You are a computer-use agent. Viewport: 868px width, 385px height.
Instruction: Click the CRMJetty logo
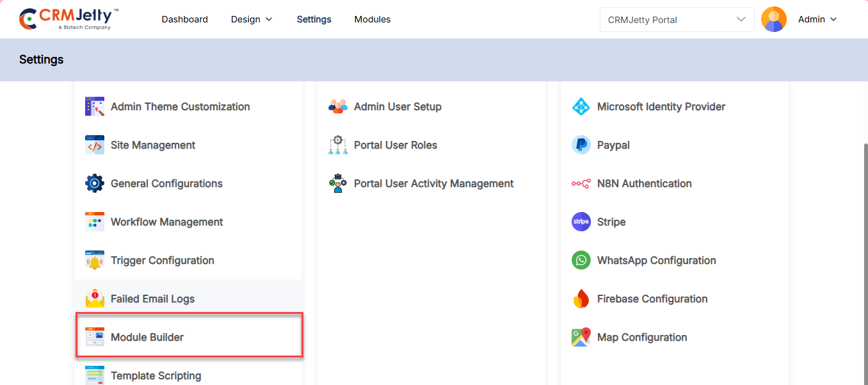click(x=68, y=19)
